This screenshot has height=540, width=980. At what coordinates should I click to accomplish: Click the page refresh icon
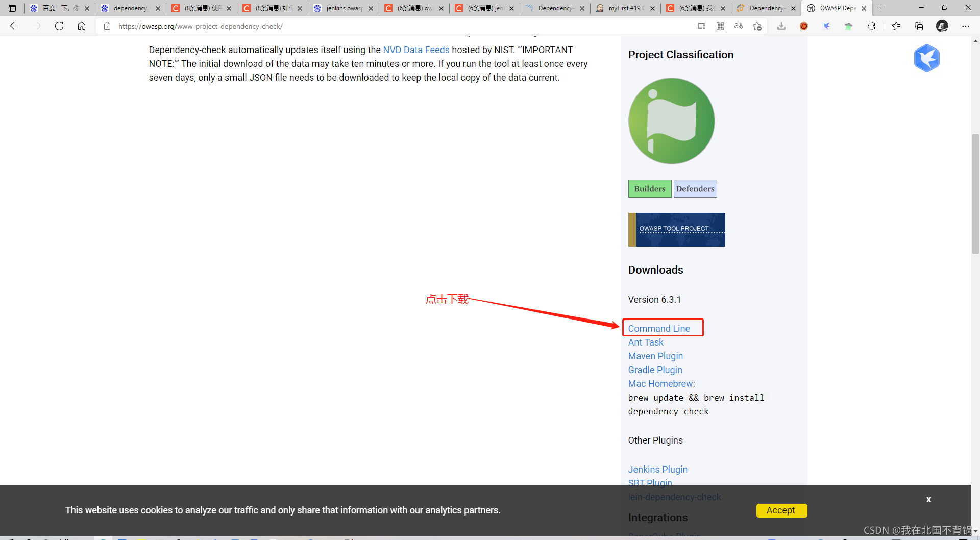coord(59,26)
